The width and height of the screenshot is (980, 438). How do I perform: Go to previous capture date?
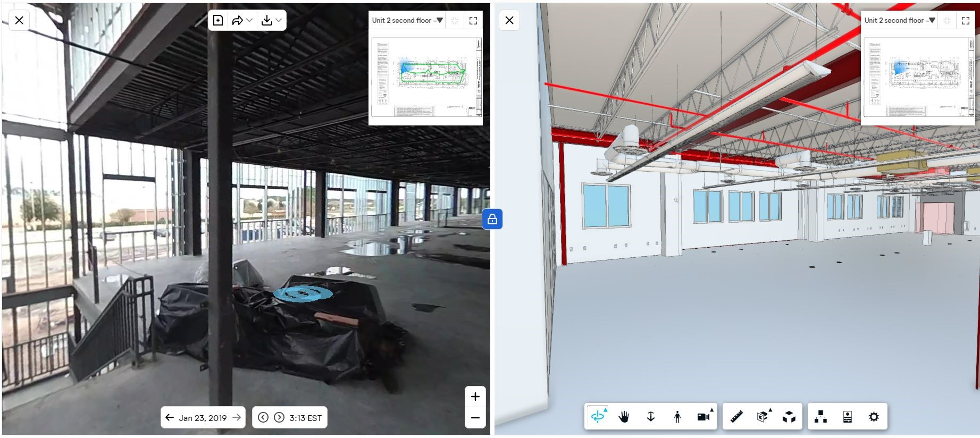(170, 418)
